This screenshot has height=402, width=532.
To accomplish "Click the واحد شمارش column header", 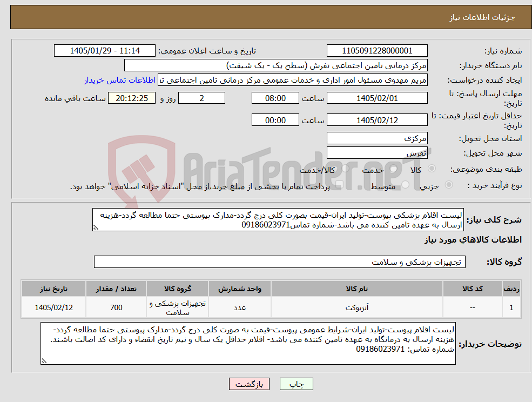I will click(x=240, y=289).
